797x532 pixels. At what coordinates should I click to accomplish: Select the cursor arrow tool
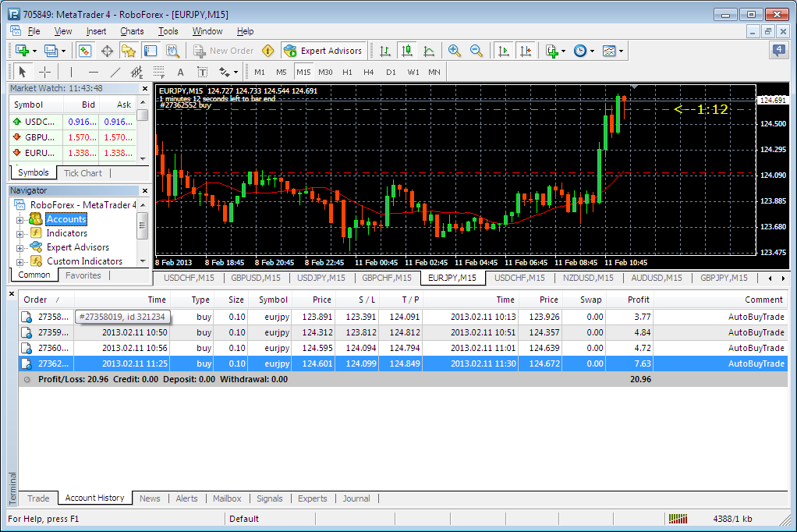tap(22, 72)
